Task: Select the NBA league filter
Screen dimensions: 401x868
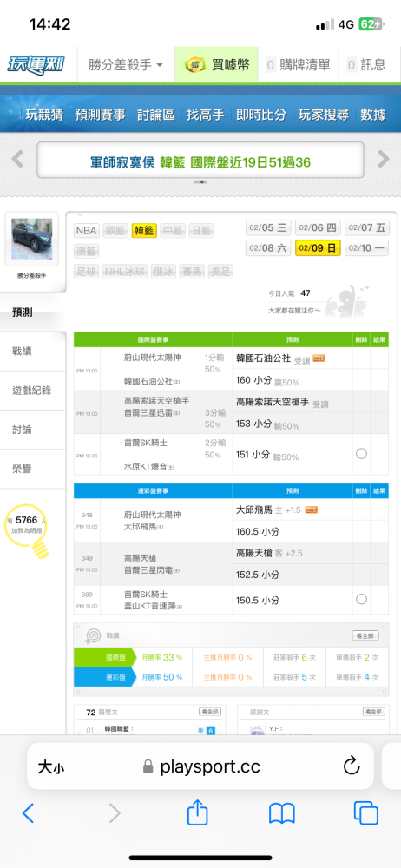Action: (x=87, y=231)
